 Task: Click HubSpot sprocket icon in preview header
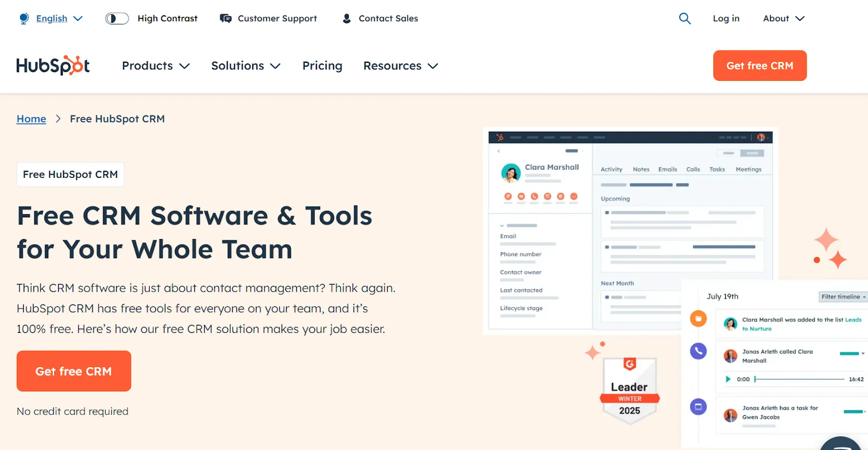click(x=500, y=137)
